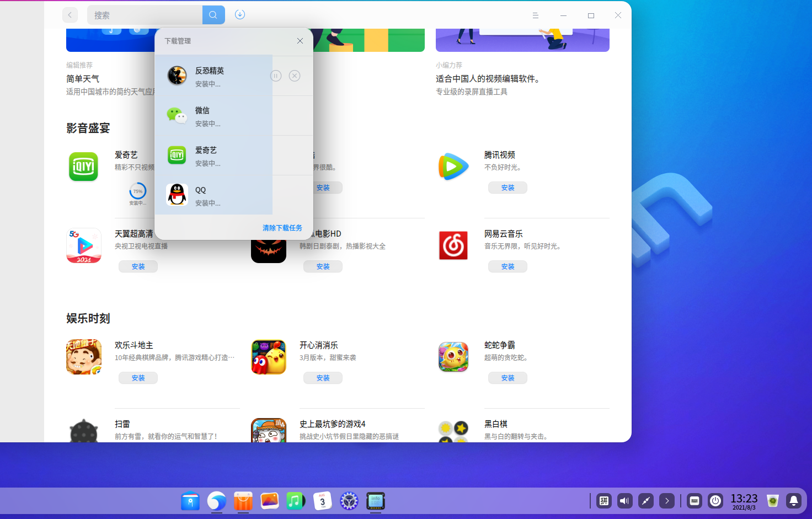812x519 pixels.
Task: Open the orange shopping-bag store icon in the dock
Action: [x=243, y=501]
